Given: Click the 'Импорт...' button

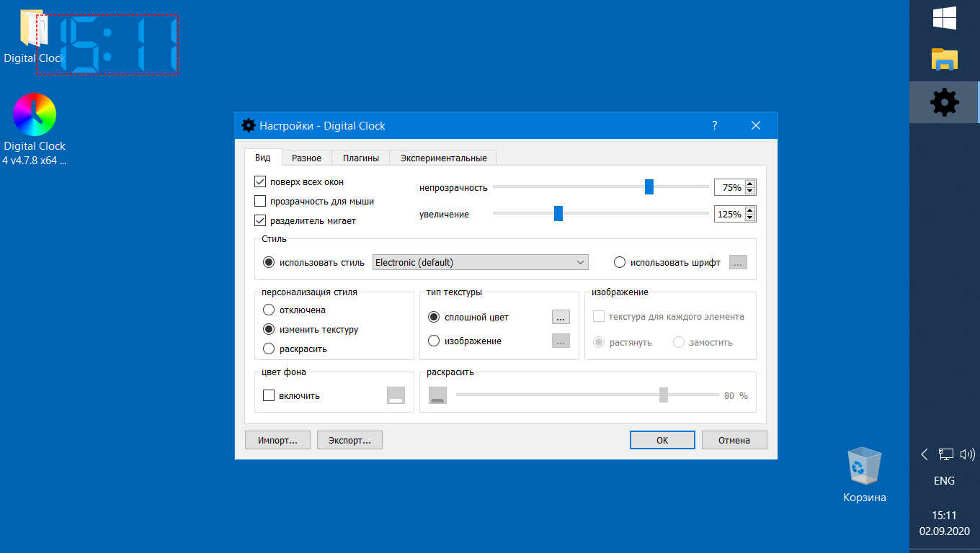Looking at the screenshot, I should 277,440.
